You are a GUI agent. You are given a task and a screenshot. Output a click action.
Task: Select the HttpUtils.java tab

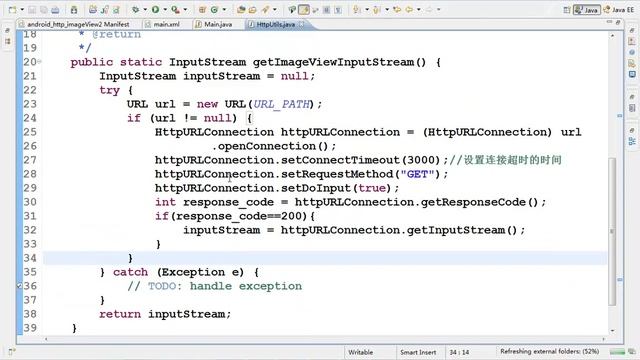[276, 24]
